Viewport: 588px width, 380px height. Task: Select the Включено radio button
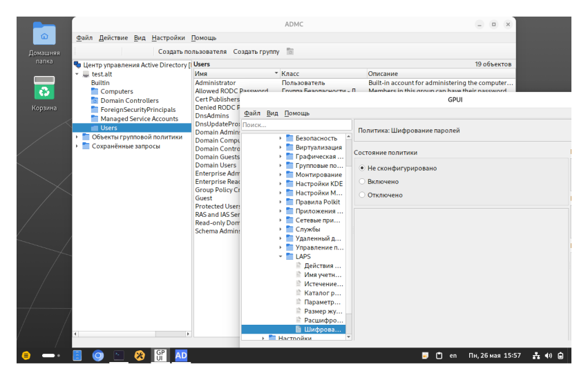pos(362,182)
